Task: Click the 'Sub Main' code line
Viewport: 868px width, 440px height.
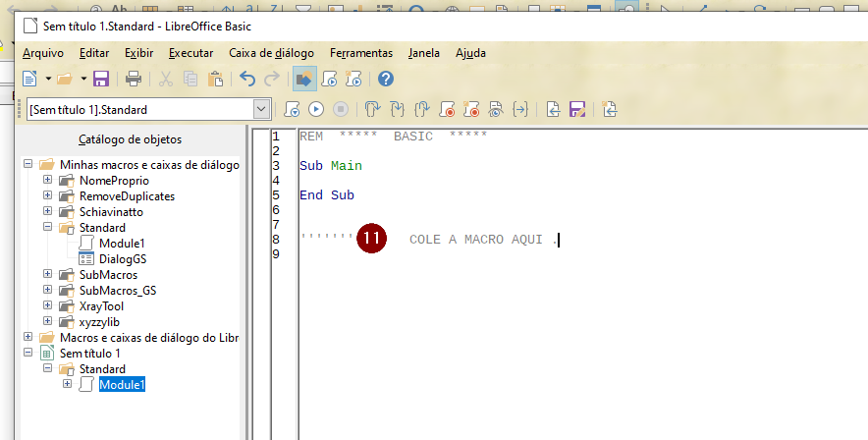Action: [x=331, y=166]
